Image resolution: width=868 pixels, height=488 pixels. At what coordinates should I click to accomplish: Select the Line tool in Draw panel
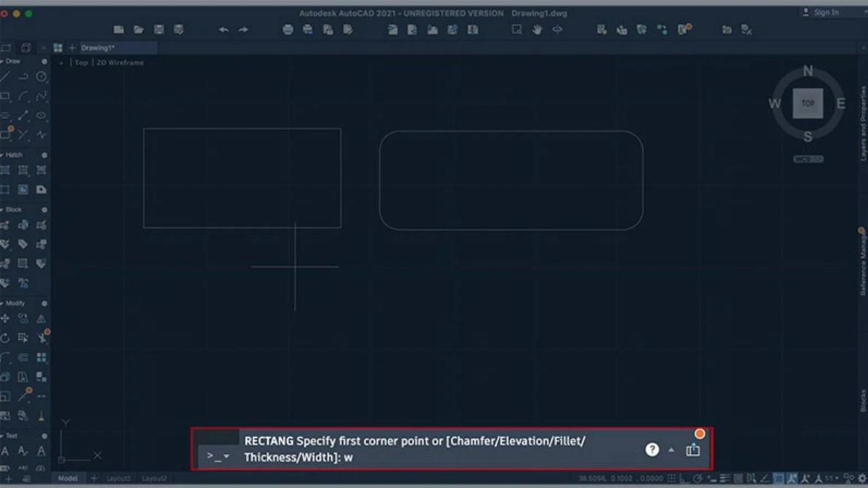tap(5, 77)
